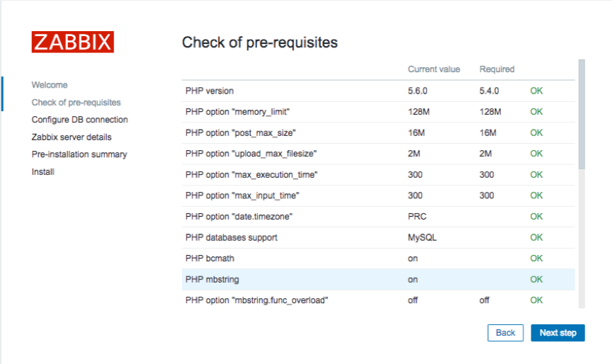Open Pre-installation summary step
612x364 pixels.
point(79,154)
